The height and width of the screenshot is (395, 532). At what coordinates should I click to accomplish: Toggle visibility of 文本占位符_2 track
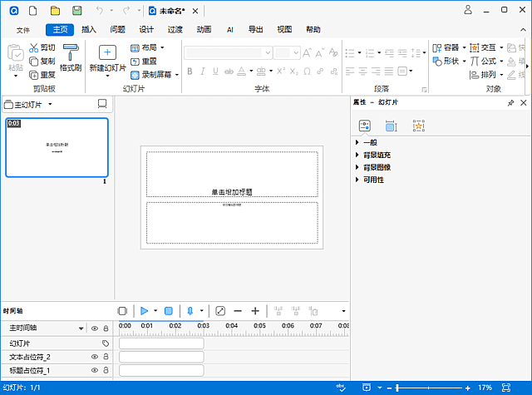(94, 357)
